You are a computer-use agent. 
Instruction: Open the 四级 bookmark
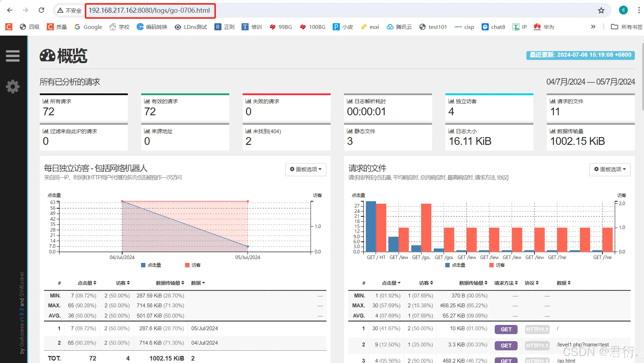[30, 27]
